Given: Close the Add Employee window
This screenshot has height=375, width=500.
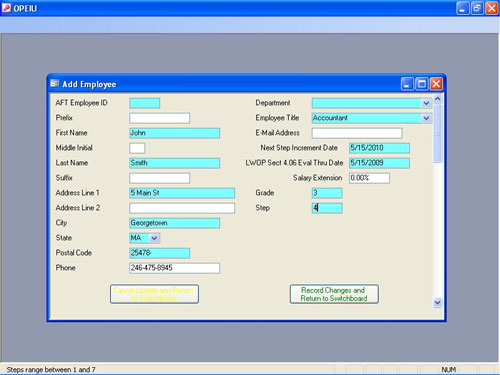Looking at the screenshot, I should tap(436, 84).
